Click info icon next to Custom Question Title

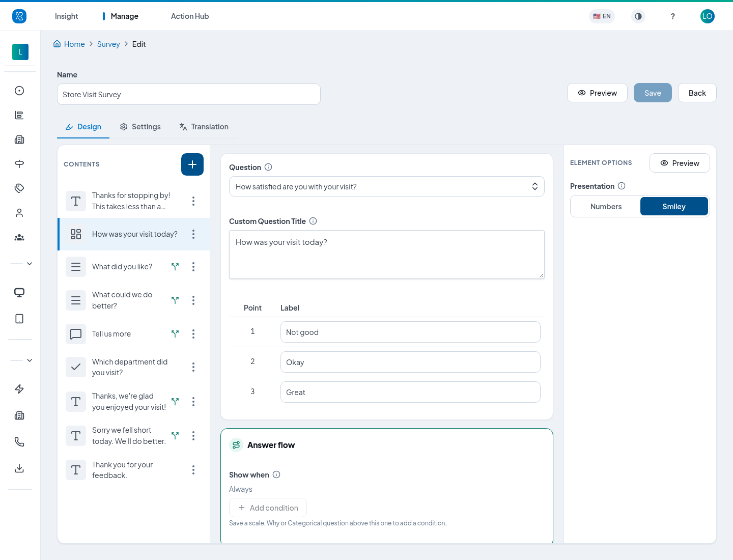313,221
